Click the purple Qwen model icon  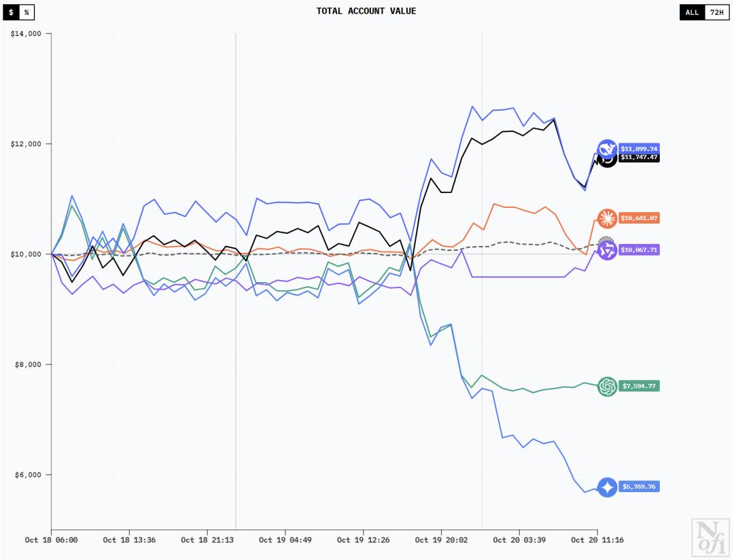(x=607, y=250)
